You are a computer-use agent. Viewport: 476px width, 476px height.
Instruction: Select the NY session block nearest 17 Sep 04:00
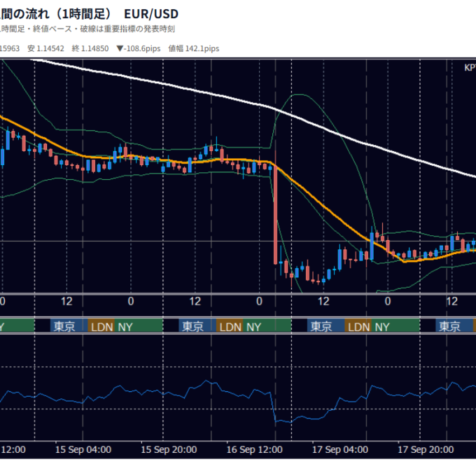(x=395, y=326)
